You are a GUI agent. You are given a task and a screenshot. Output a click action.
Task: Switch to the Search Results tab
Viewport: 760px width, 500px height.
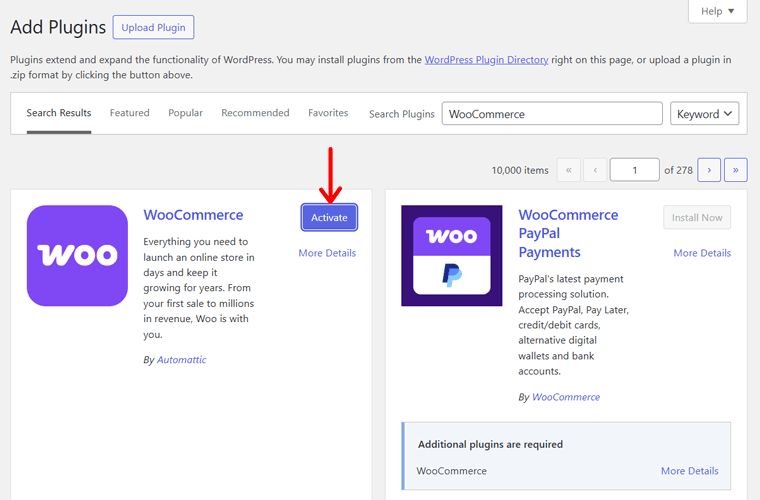pos(59,113)
